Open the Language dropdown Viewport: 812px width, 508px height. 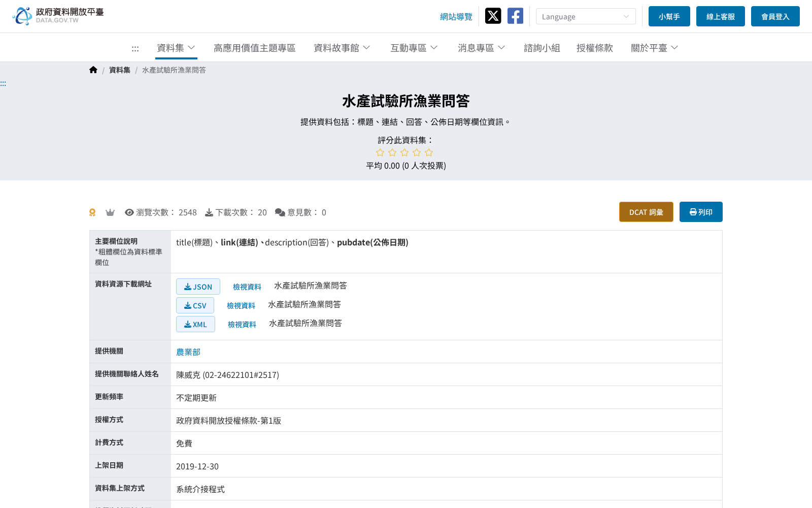586,16
